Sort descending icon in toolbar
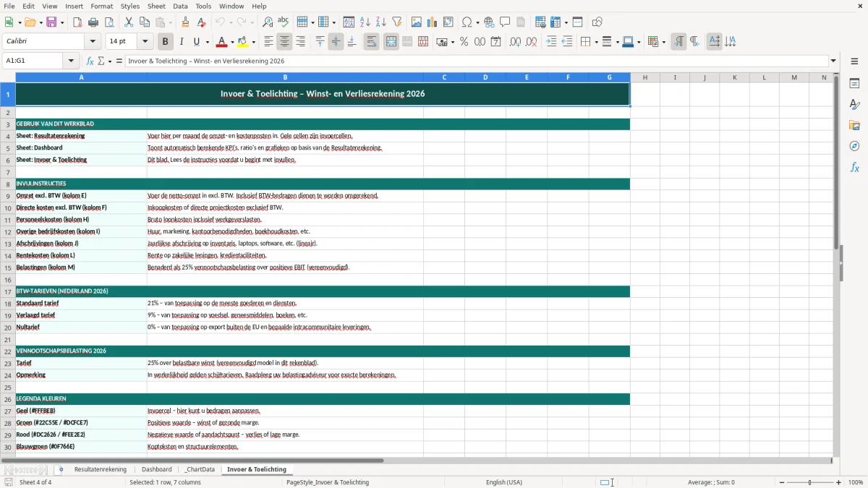 tap(381, 22)
